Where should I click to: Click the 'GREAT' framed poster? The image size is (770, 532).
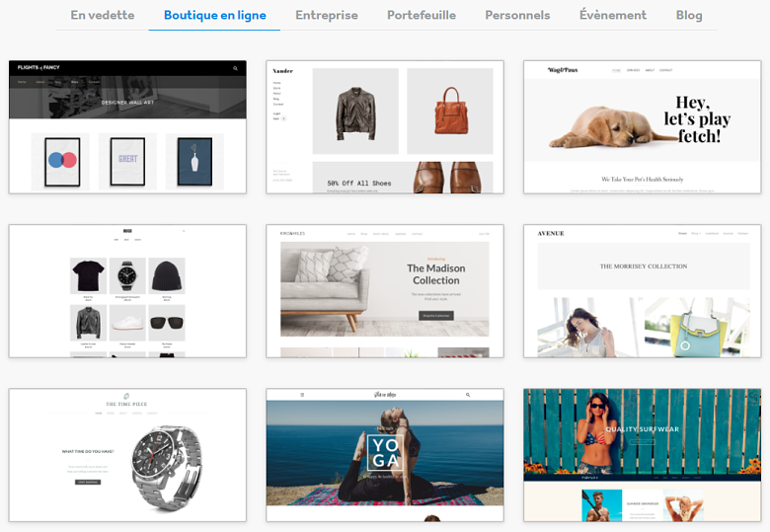(x=127, y=162)
